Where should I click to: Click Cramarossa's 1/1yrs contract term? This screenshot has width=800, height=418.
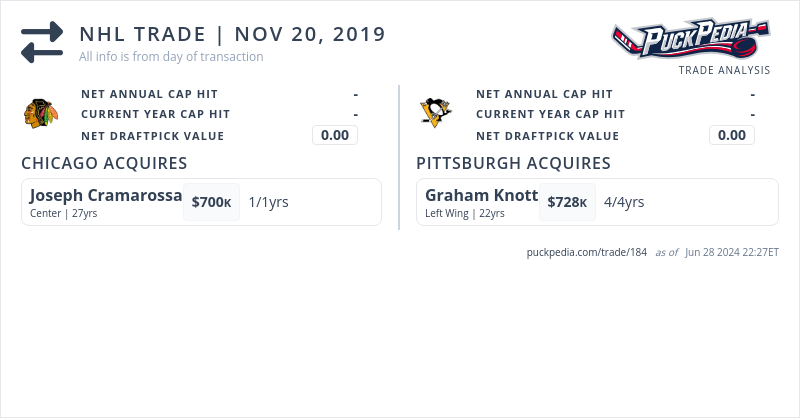point(268,202)
